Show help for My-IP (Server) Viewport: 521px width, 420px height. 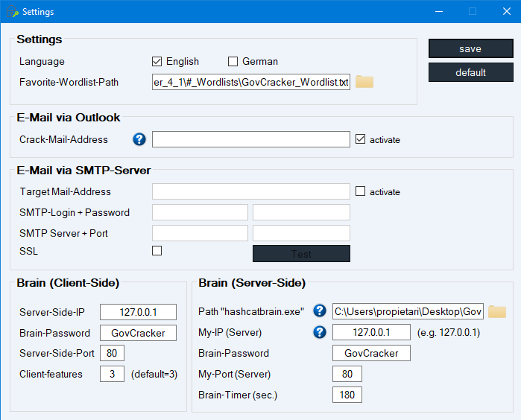(320, 332)
